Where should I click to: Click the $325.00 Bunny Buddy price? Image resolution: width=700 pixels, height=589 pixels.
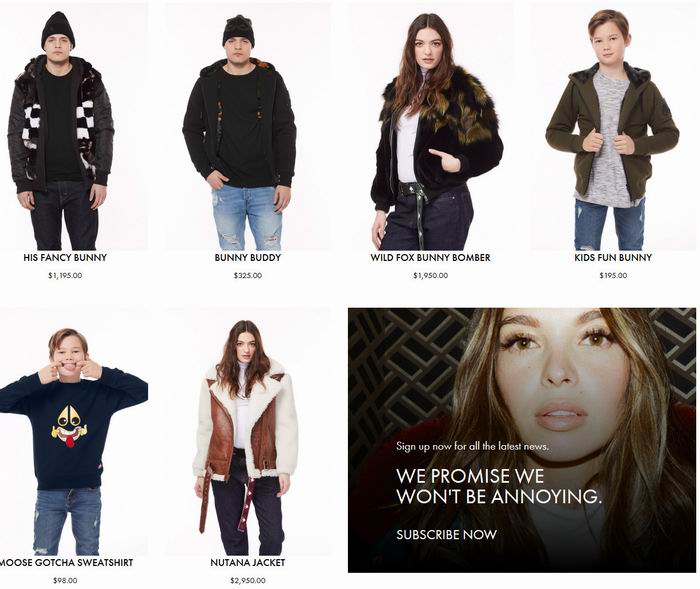(x=248, y=276)
